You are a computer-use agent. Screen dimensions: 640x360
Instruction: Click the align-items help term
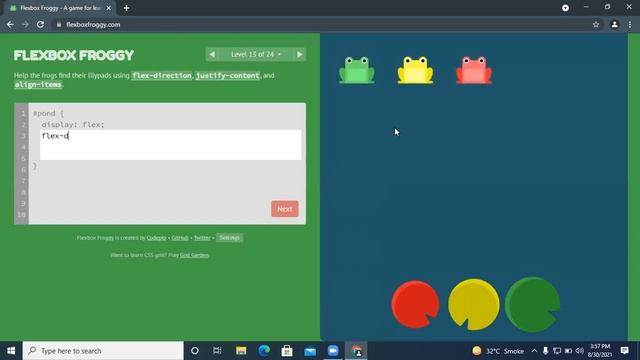point(38,84)
